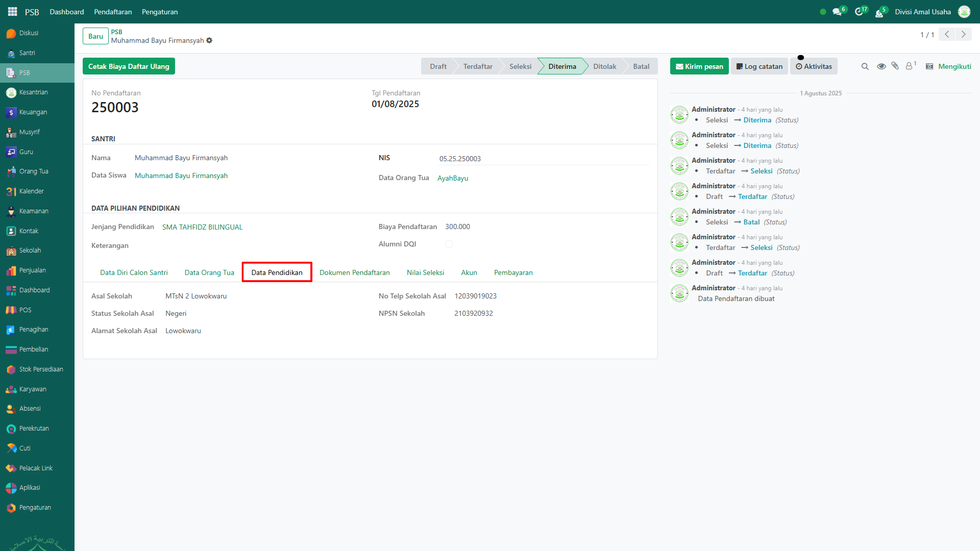Open the Kalender sidebar module
Screen dimensions: 980x551
click(31, 191)
